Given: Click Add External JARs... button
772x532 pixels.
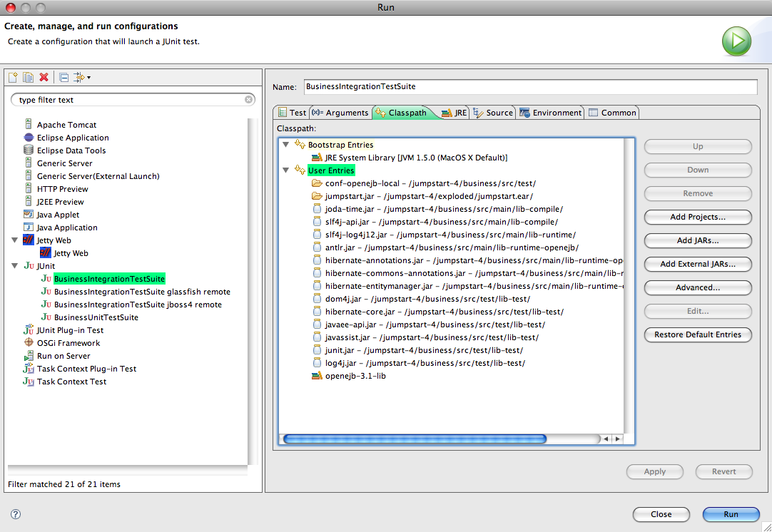Looking at the screenshot, I should click(698, 264).
